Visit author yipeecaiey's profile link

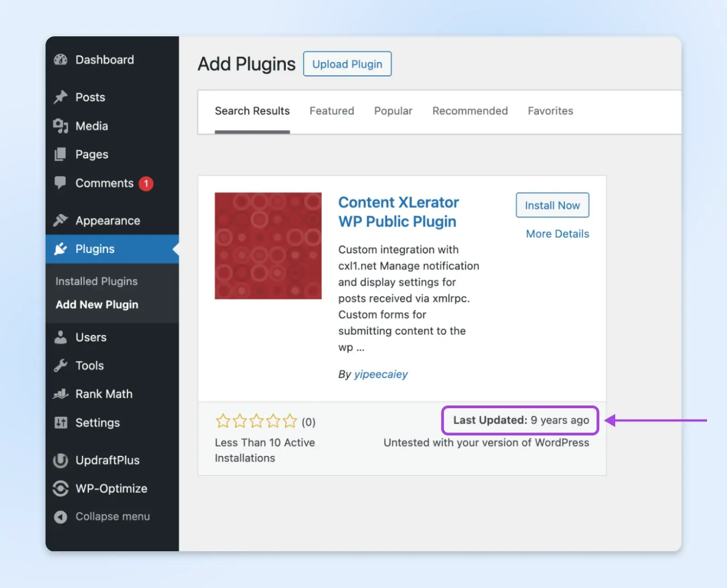(381, 374)
